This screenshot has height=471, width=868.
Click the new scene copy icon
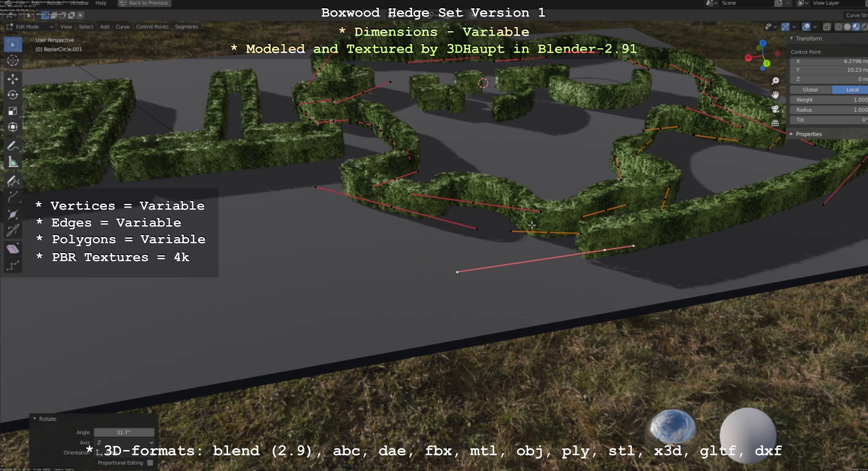pyautogui.click(x=779, y=3)
